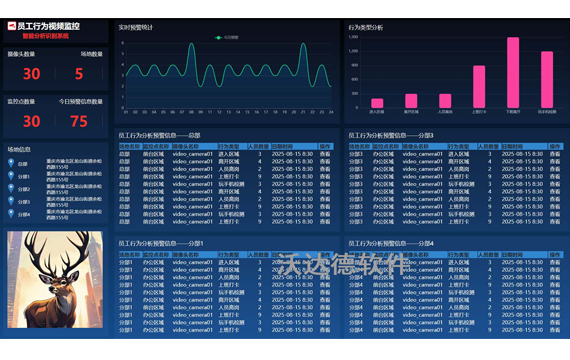The image size is (570, 360).
Task: Click the tallest pink bar in 行为类型分析
Action: point(513,72)
